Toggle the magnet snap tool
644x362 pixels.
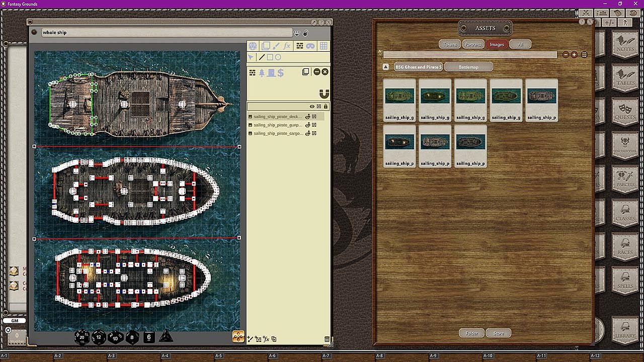click(x=324, y=94)
